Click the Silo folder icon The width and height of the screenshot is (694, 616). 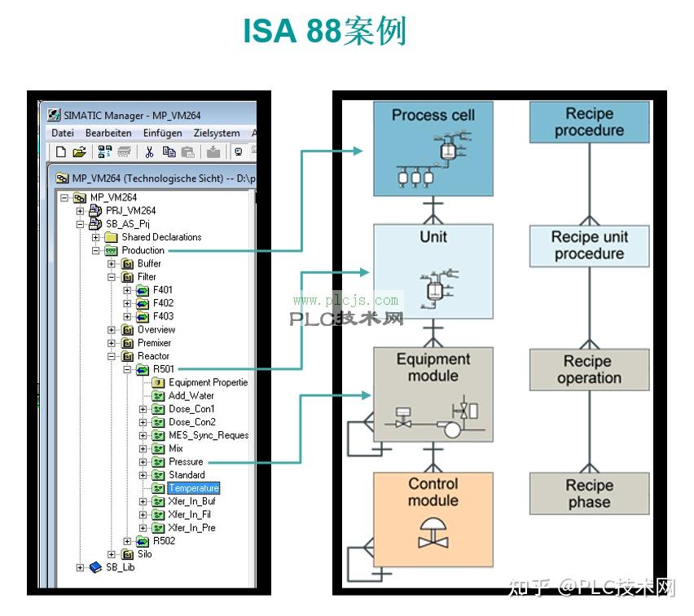[127, 554]
